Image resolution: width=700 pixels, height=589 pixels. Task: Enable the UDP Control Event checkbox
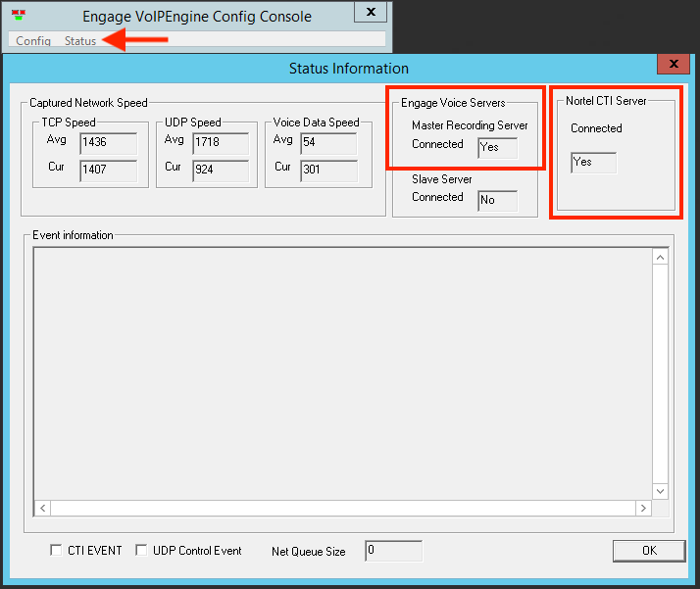pyautogui.click(x=141, y=550)
